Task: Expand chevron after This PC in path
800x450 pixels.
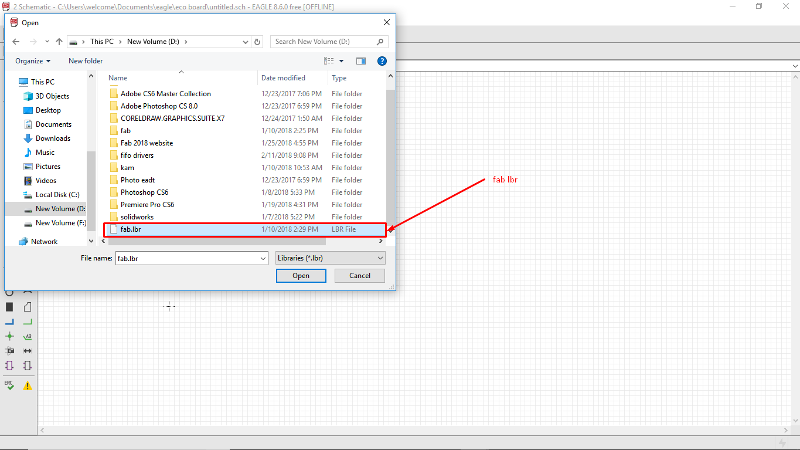Action: click(x=120, y=42)
